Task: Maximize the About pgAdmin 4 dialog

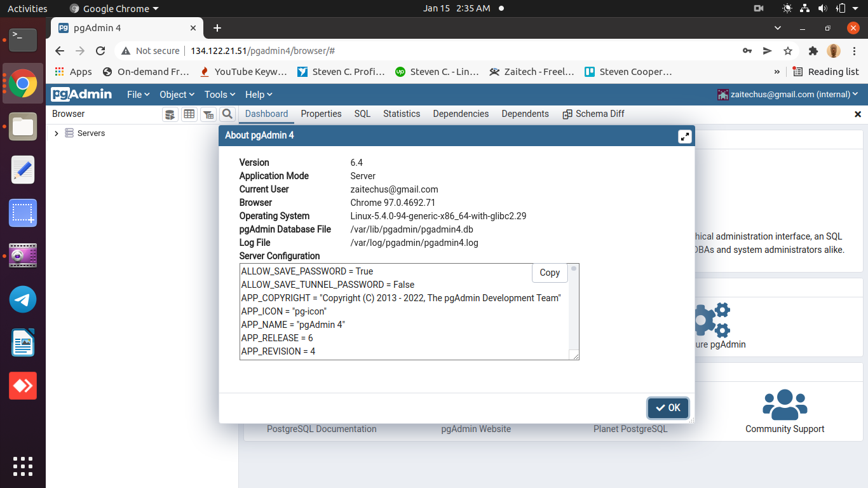Action: coord(684,136)
